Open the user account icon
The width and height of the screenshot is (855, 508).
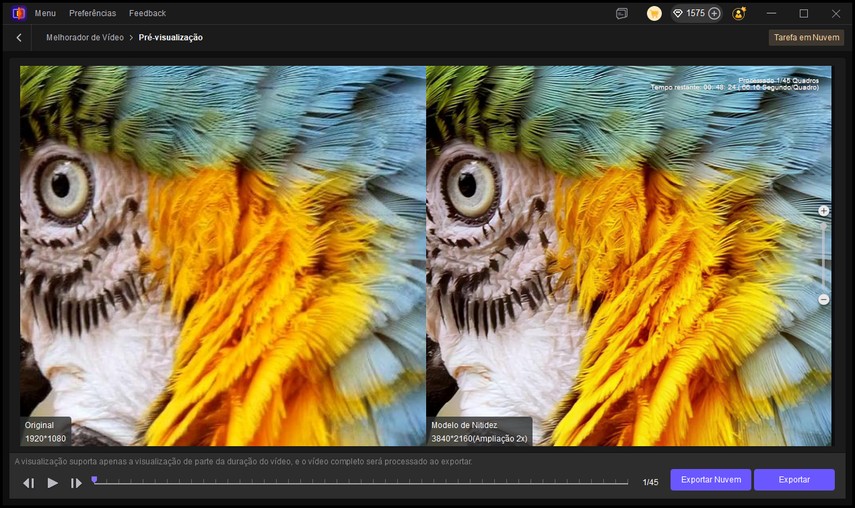[739, 14]
